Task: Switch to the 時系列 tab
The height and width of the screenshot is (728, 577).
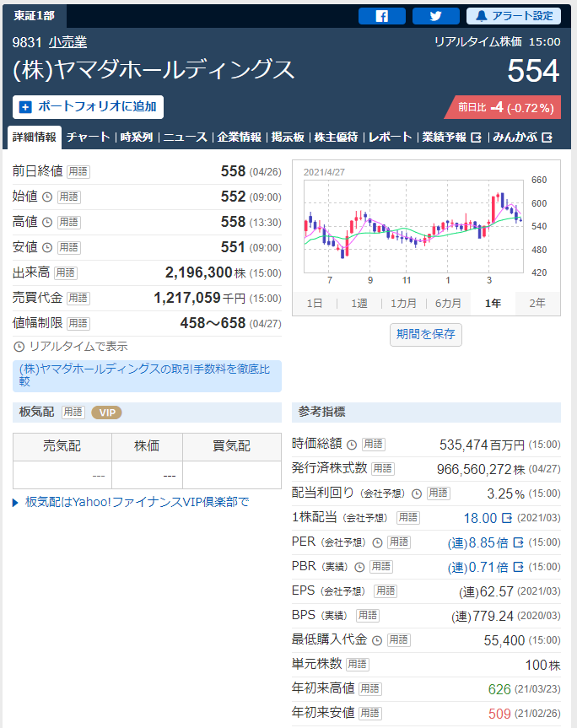Action: (137, 138)
